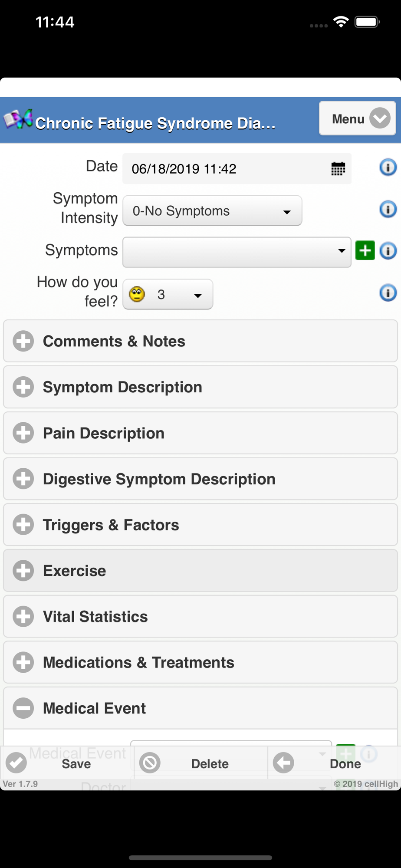401x868 pixels.
Task: Tap the Date input field text
Action: (184, 169)
